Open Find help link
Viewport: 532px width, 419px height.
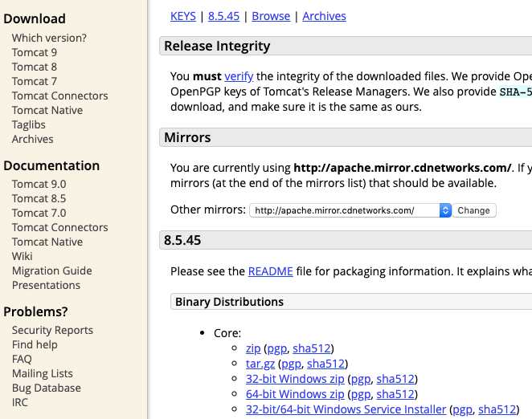35,345
